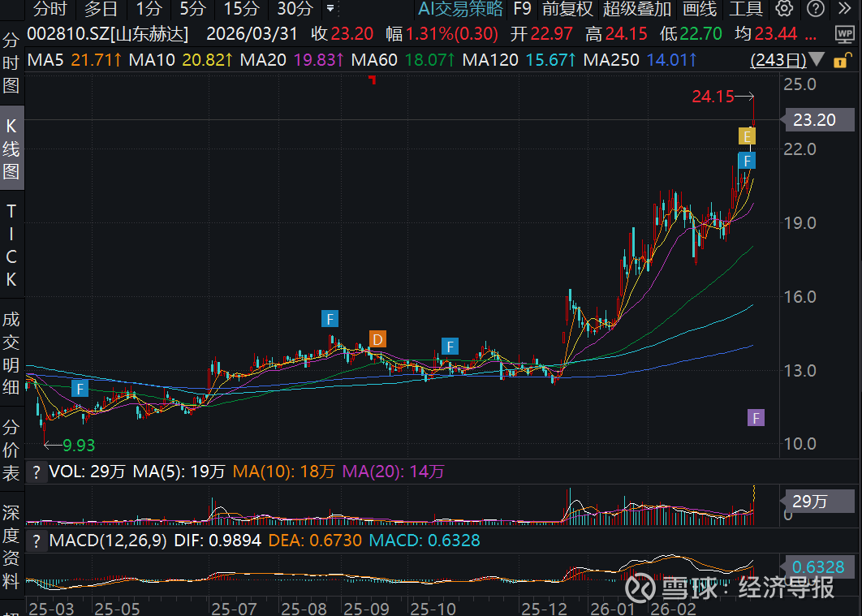Click date 2026/03/31 in header
Viewport: 862px width, 616px height.
[252, 34]
